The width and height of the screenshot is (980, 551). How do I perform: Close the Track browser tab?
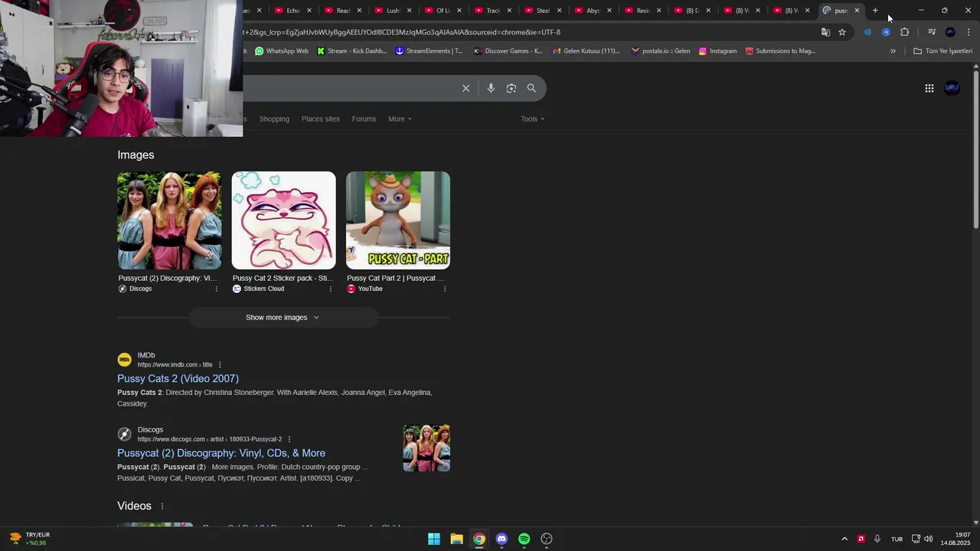click(509, 10)
